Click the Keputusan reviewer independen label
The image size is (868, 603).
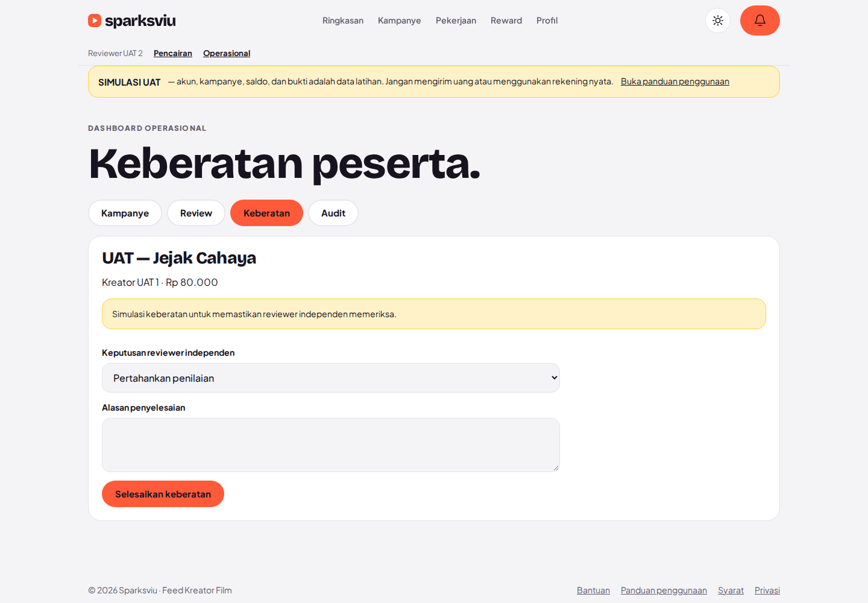[x=168, y=353]
